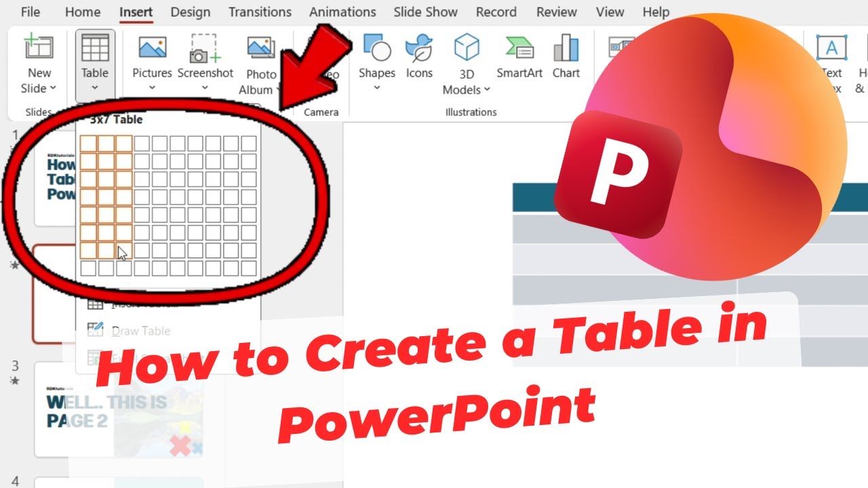Open the View ribbon tab

610,12
